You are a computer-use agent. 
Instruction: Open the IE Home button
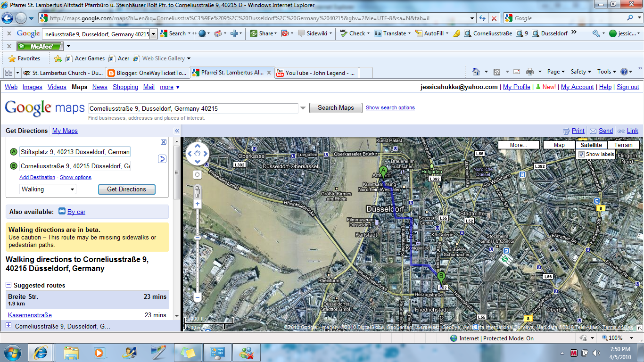[x=476, y=72]
